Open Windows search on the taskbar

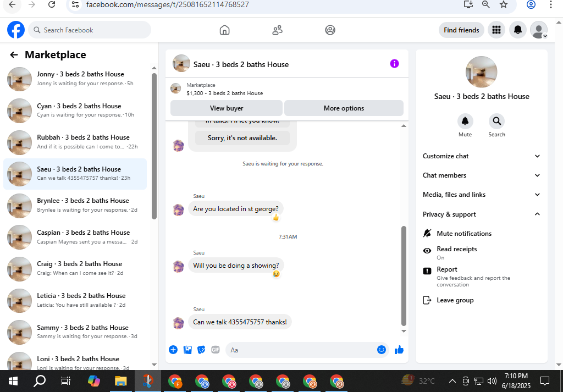click(40, 381)
